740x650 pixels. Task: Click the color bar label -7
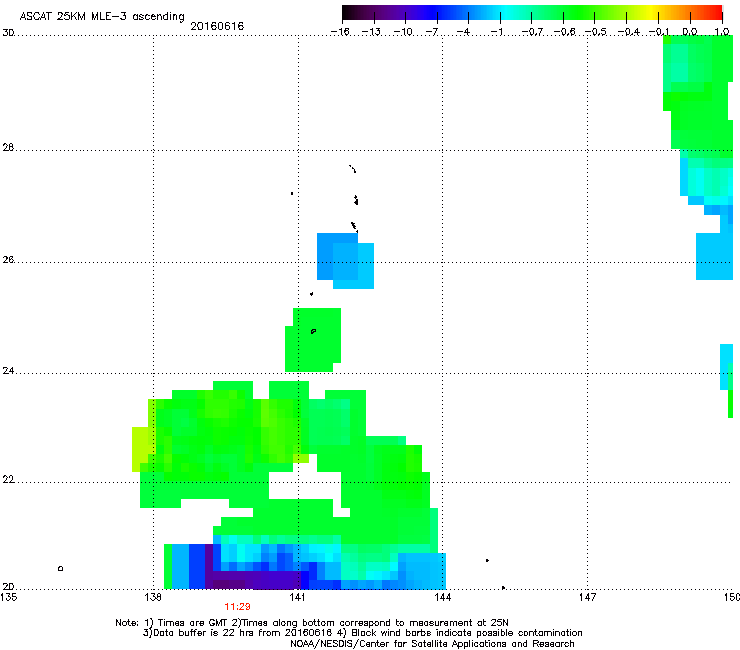432,32
